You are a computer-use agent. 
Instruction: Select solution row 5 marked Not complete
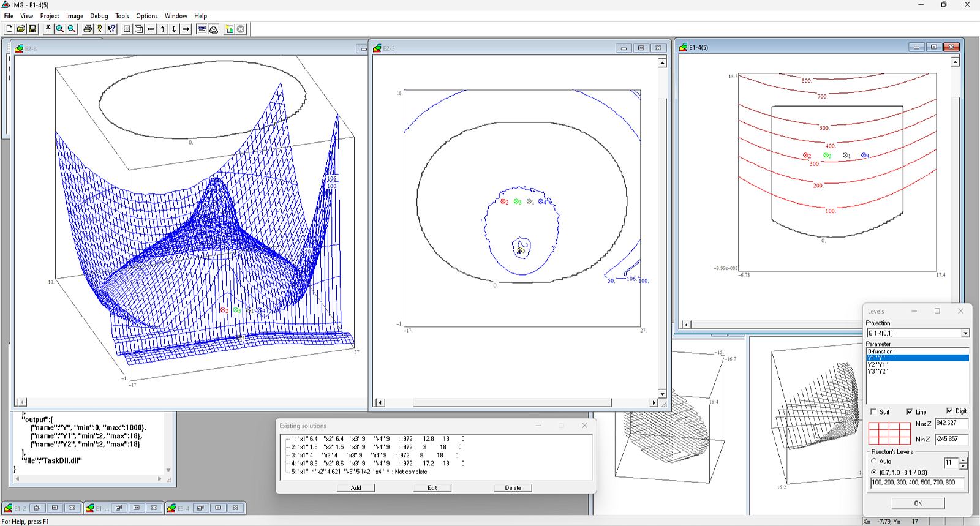(359, 472)
